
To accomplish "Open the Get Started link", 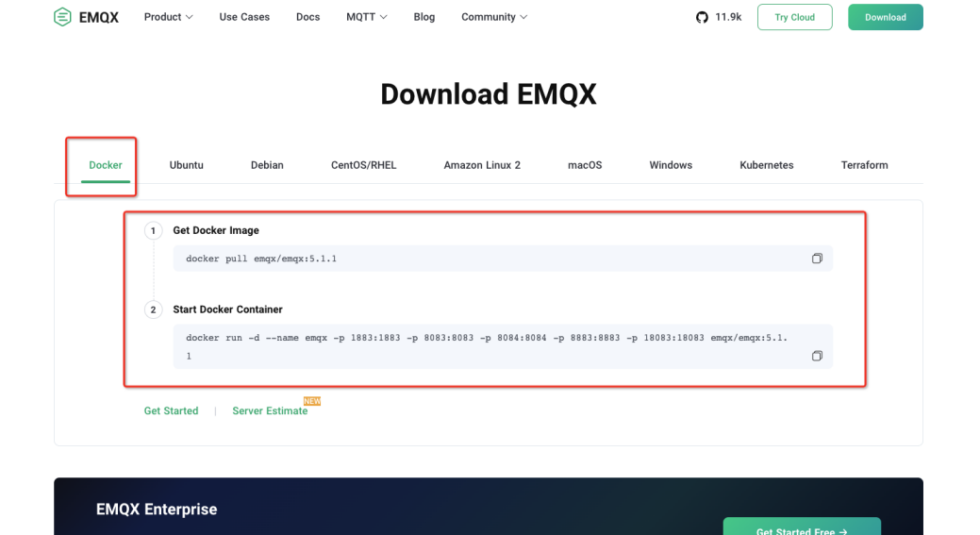I will (171, 411).
